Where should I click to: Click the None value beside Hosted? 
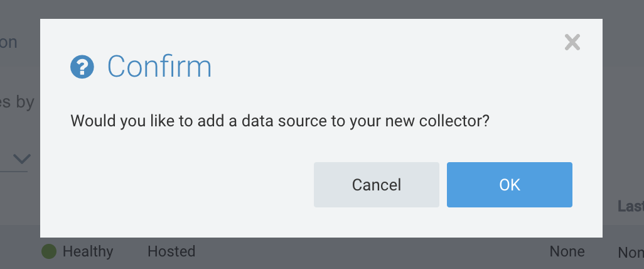567,252
